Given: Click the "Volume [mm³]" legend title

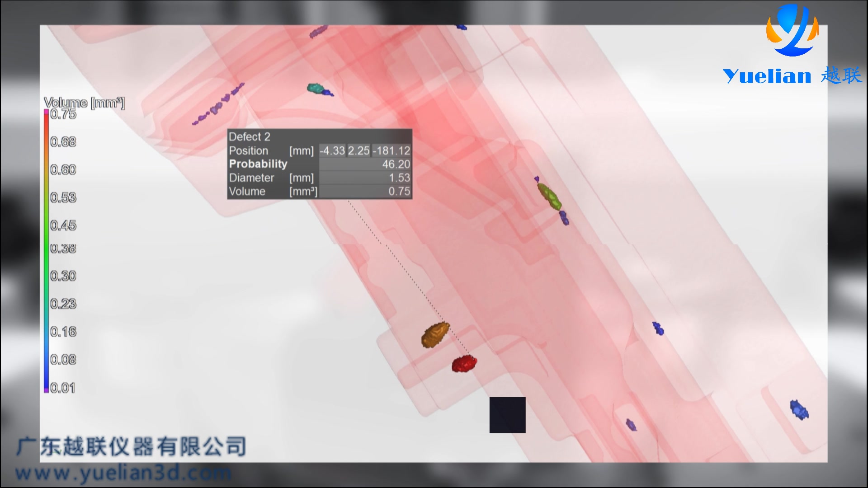Looking at the screenshot, I should click(x=84, y=103).
